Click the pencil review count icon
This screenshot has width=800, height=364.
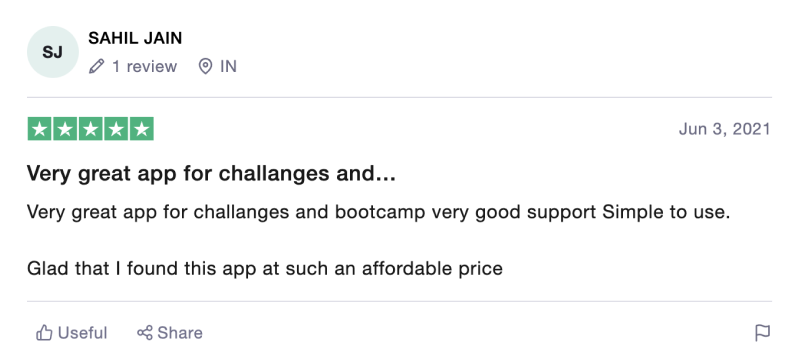(x=96, y=66)
